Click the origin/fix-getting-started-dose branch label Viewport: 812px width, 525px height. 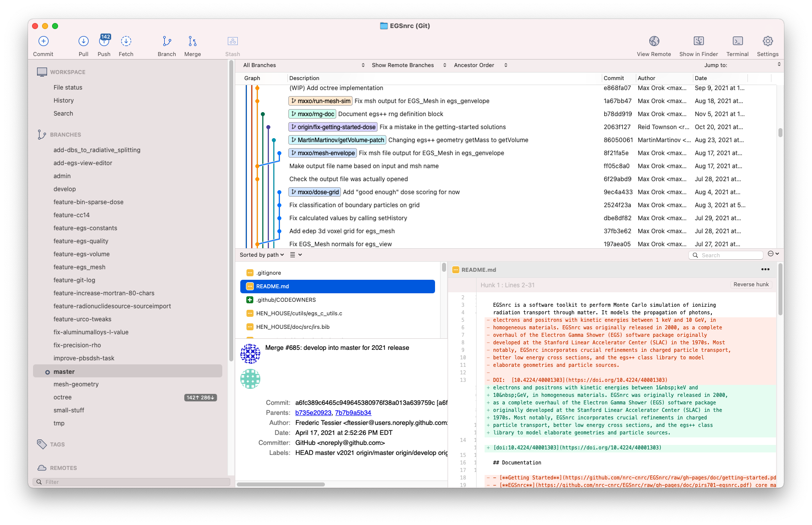click(333, 127)
